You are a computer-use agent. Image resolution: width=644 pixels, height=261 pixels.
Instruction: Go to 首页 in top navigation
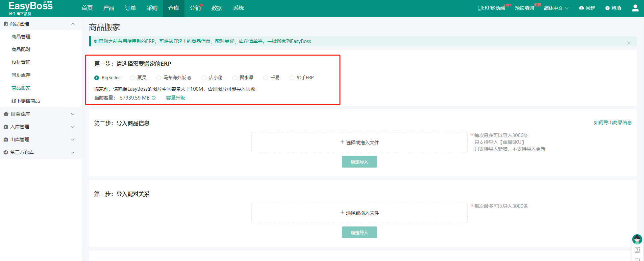coord(87,8)
